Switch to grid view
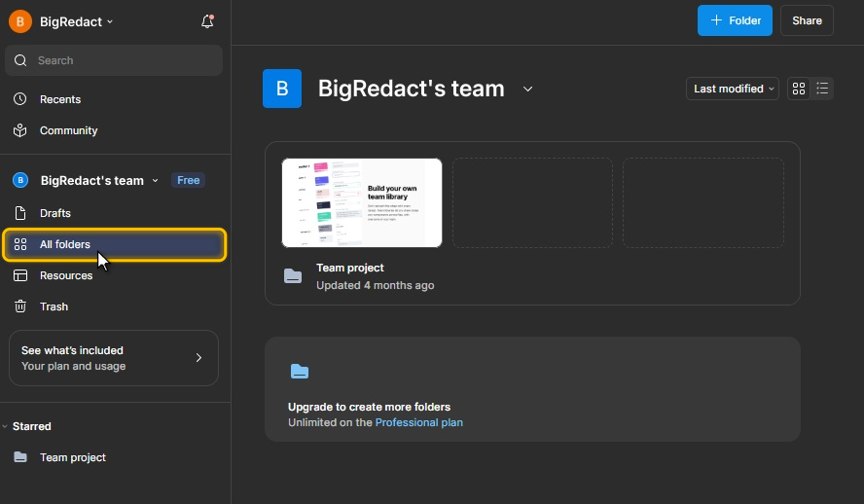This screenshot has height=504, width=864. point(799,89)
